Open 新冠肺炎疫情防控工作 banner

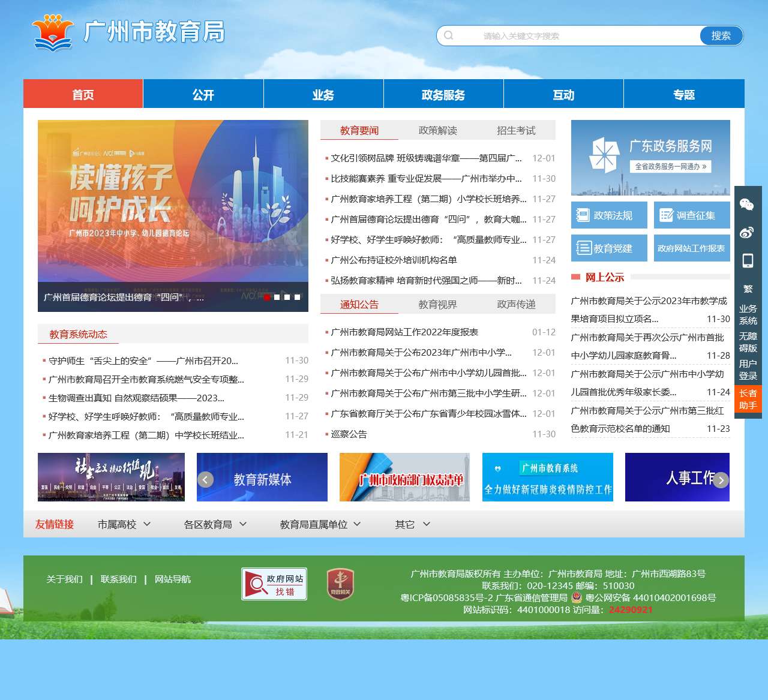click(x=548, y=477)
